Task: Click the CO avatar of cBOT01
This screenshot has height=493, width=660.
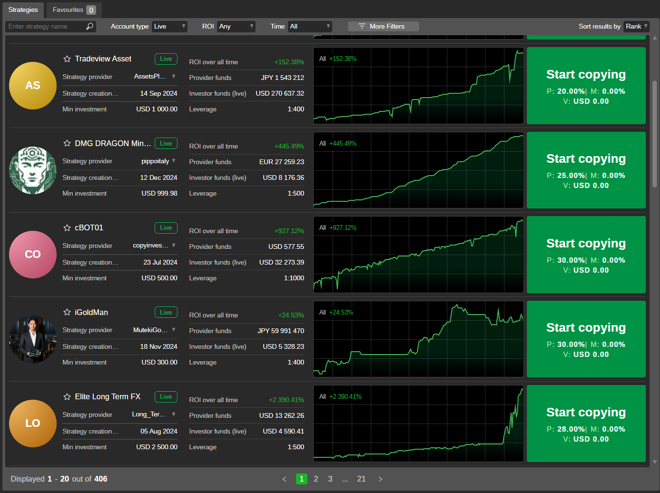Action: click(33, 254)
